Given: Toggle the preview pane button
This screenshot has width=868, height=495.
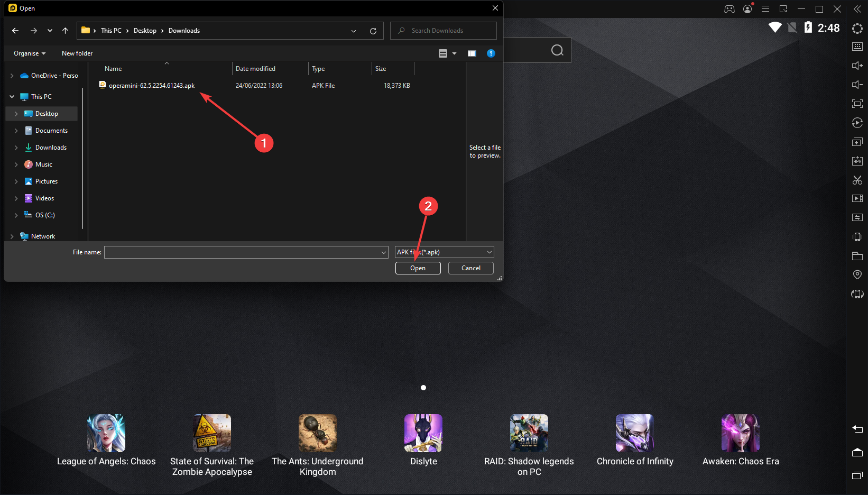Looking at the screenshot, I should pyautogui.click(x=472, y=53).
